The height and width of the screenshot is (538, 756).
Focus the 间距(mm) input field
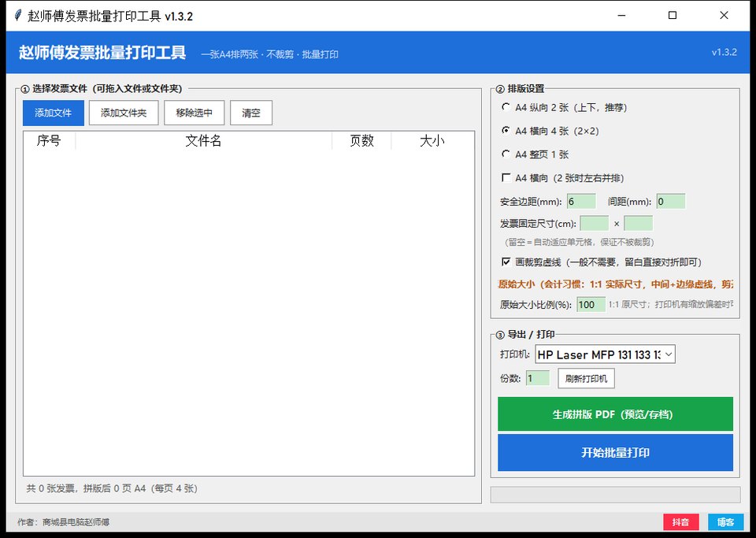[x=671, y=202]
